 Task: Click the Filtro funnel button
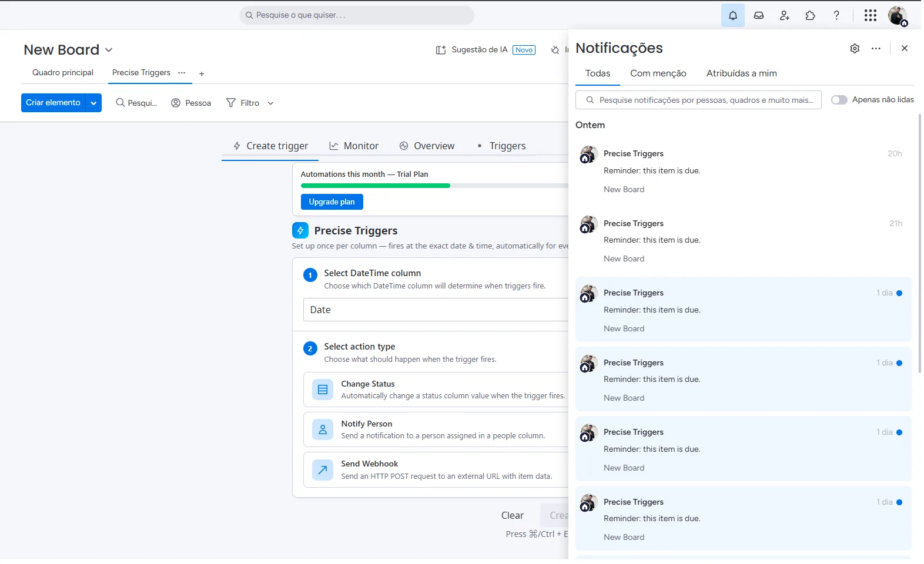(243, 103)
